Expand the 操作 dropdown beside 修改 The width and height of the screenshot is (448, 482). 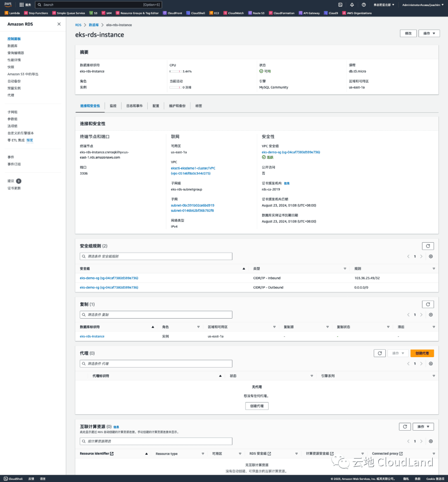[x=429, y=33]
